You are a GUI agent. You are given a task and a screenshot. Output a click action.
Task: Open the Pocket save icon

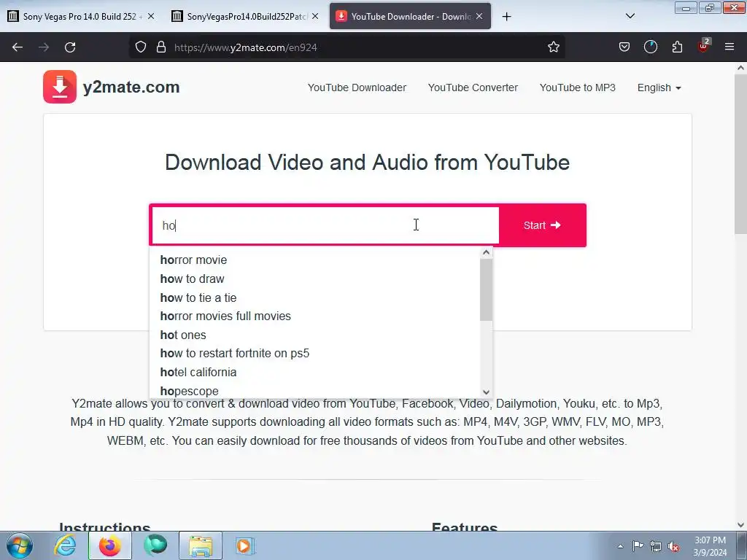pyautogui.click(x=624, y=47)
